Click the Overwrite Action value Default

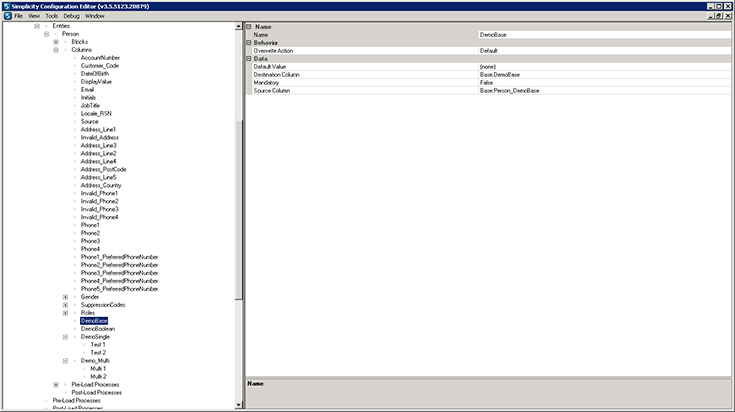604,51
